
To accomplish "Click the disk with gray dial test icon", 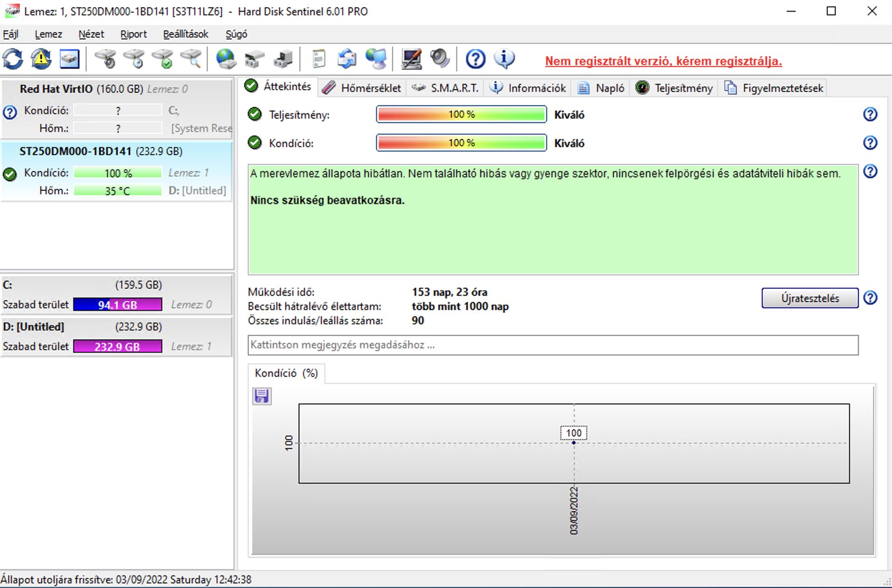I will coord(106,59).
